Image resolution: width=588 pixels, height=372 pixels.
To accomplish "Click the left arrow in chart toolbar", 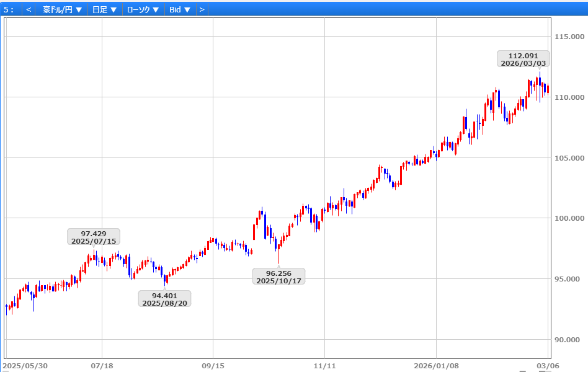I will [x=29, y=9].
